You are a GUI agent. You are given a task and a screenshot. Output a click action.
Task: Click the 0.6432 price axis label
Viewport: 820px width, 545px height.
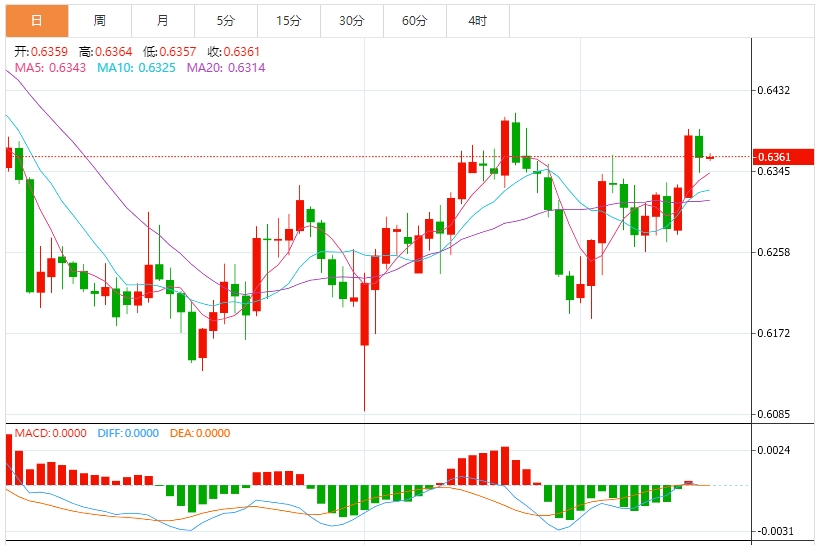coord(775,90)
